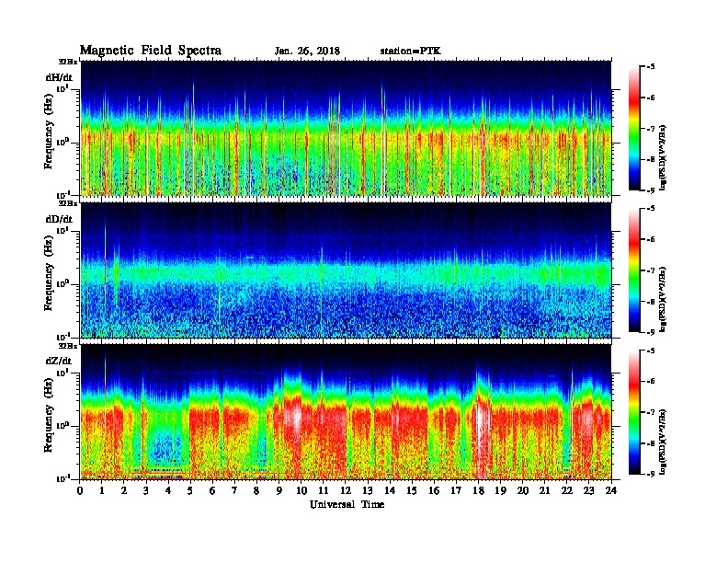728x563 pixels.
Task: Click the '5' hour tick label
Action: point(190,490)
